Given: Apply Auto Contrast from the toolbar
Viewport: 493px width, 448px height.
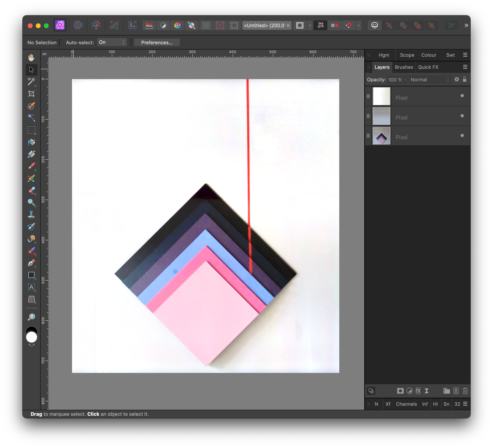Looking at the screenshot, I should 163,25.
